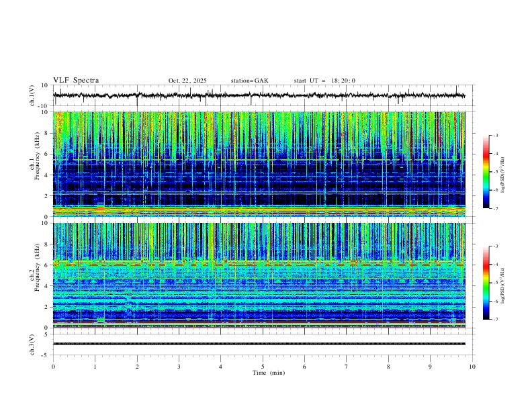532x411 pixels.
Task: Click the "-7" tick of ch.1 color bar
Action: tap(495, 208)
